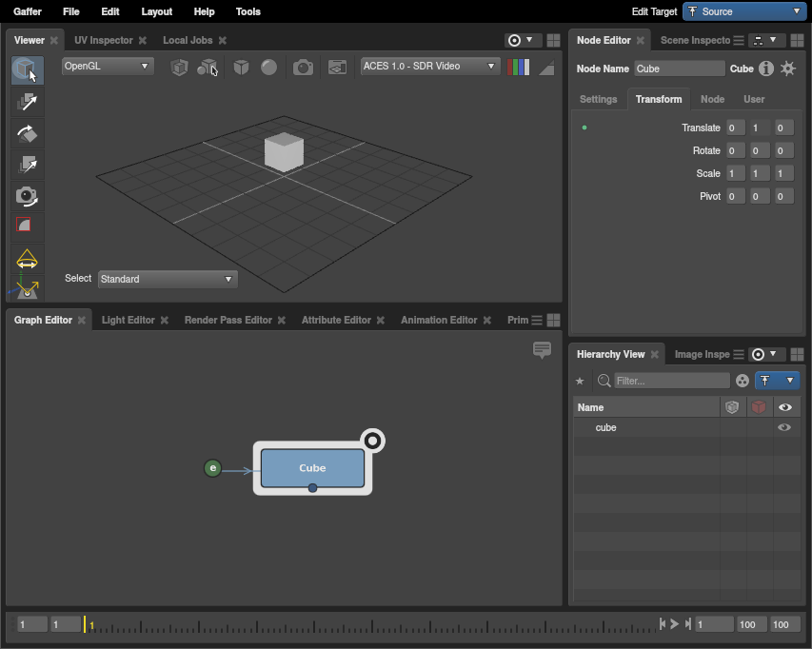This screenshot has width=812, height=649.
Task: Open the Select Standard mode dropdown
Action: click(x=168, y=279)
